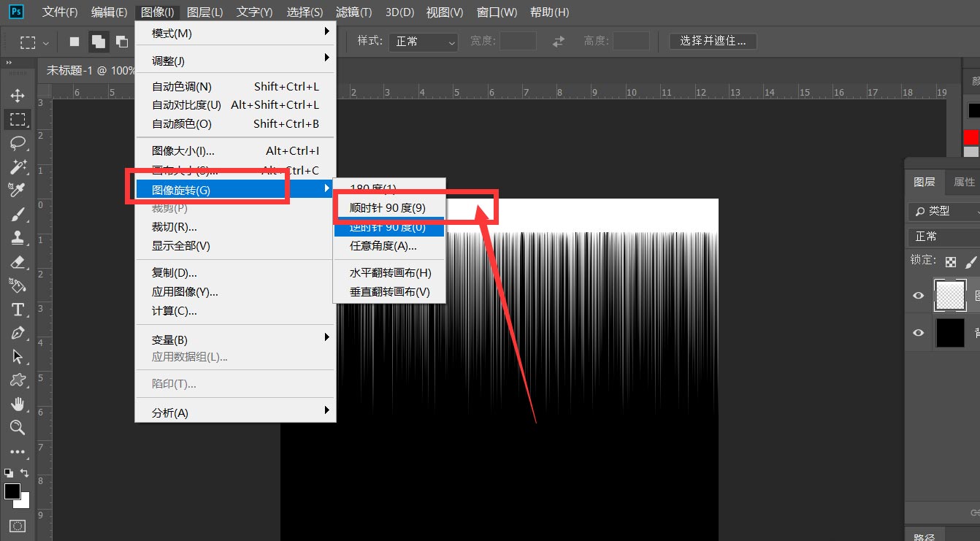Choose 顺时针 90 度(9) rotation
Image resolution: width=980 pixels, height=541 pixels.
(389, 207)
